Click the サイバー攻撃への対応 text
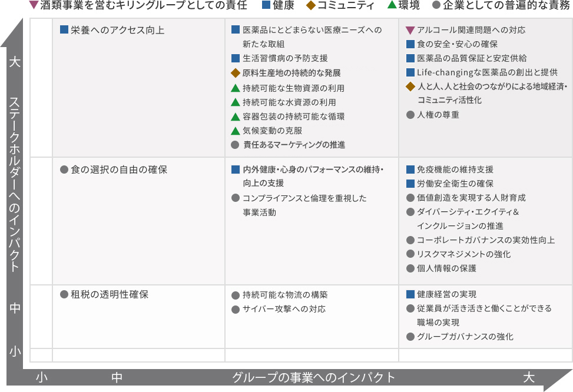 point(284,309)
